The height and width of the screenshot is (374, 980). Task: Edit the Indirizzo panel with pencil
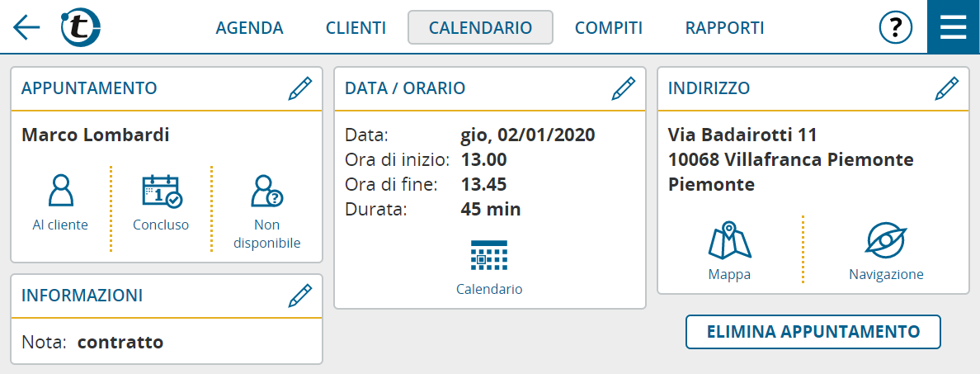pyautogui.click(x=946, y=88)
